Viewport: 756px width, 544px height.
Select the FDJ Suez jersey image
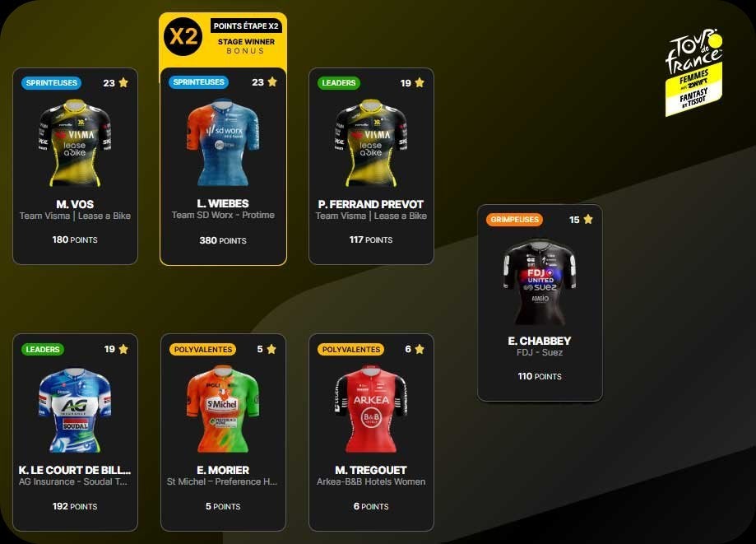(x=540, y=281)
